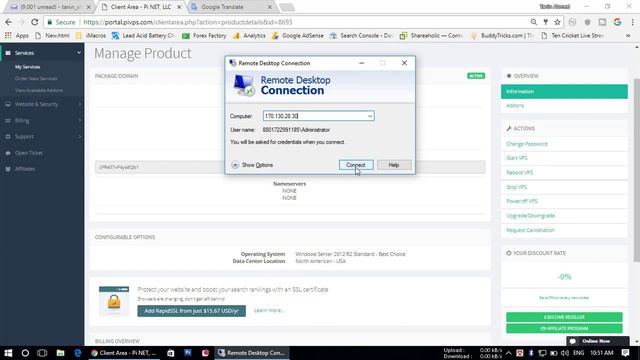Collapse the Services sidebar section
This screenshot has height=360, width=640.
42,53
